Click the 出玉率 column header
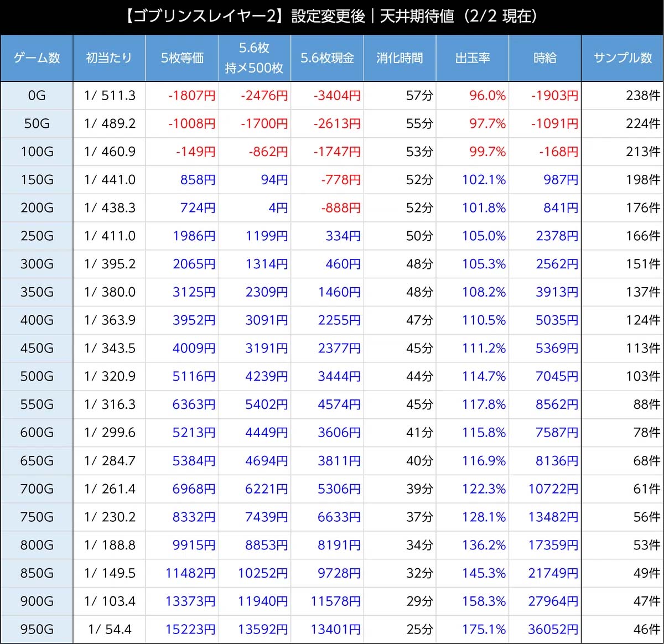This screenshot has height=644, width=664. (472, 58)
